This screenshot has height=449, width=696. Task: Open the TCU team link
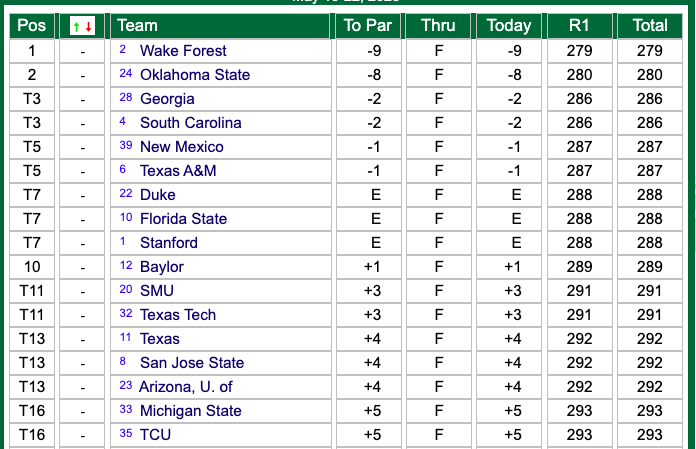155,434
